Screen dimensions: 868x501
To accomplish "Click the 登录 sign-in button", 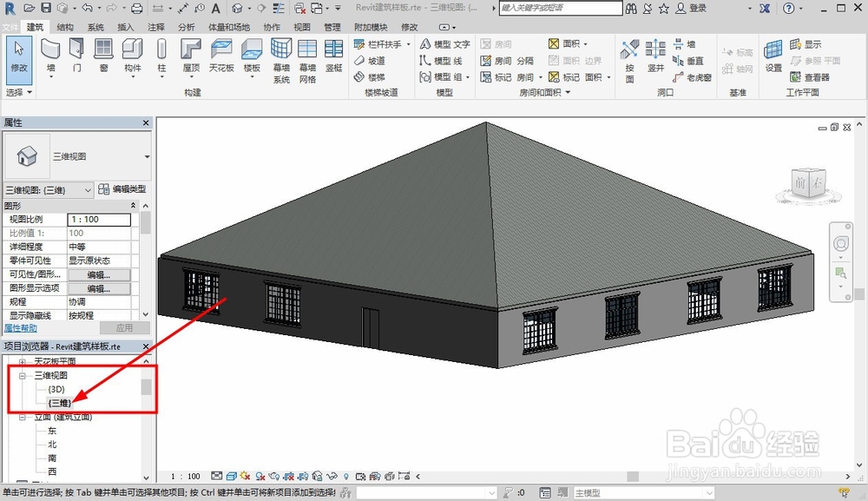I will (x=692, y=9).
